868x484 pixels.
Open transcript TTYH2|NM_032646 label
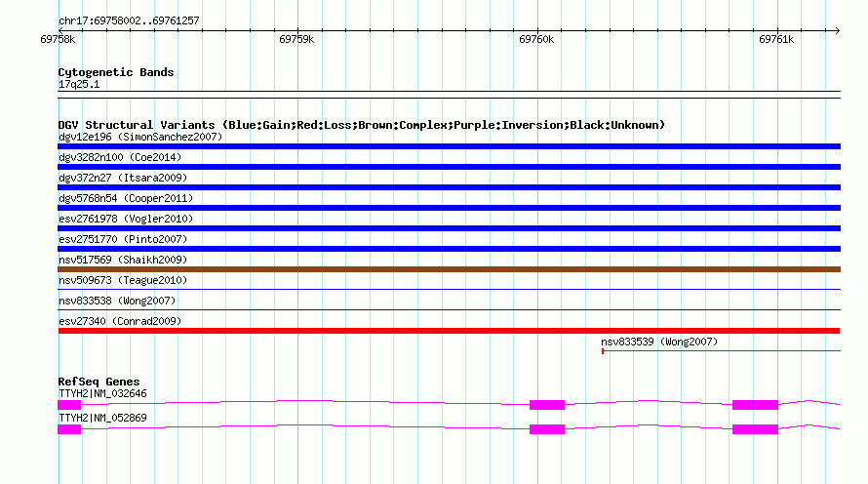click(x=103, y=393)
